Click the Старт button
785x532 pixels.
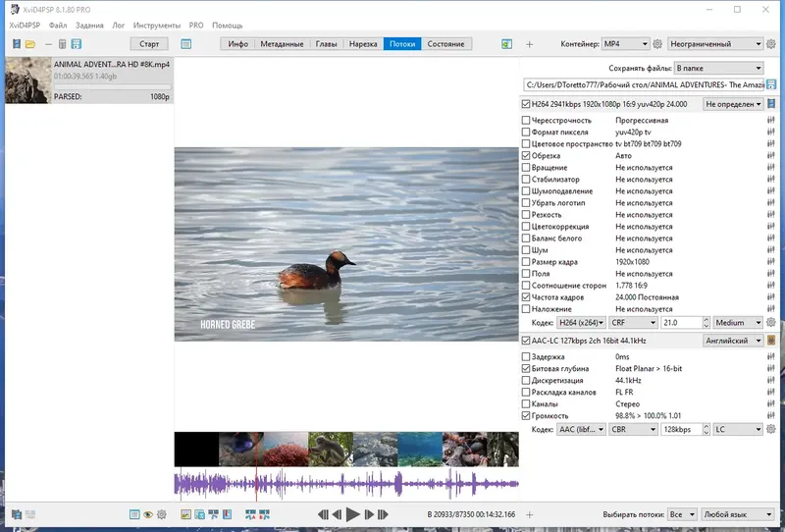point(149,44)
